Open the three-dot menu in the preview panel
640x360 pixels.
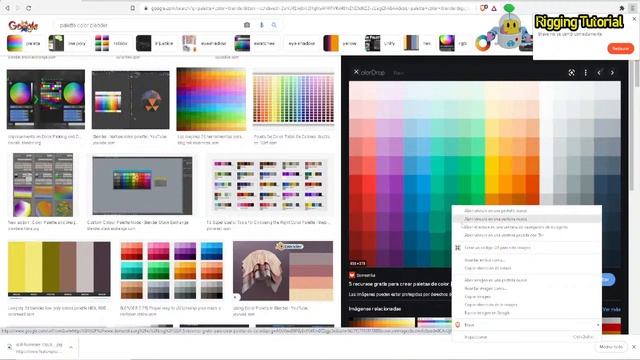[585, 73]
